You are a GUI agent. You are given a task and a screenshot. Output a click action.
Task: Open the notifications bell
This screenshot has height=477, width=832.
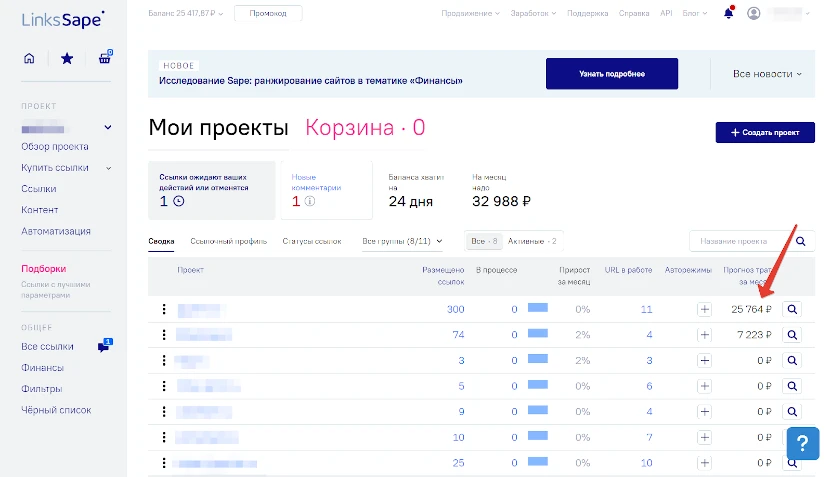click(x=728, y=14)
